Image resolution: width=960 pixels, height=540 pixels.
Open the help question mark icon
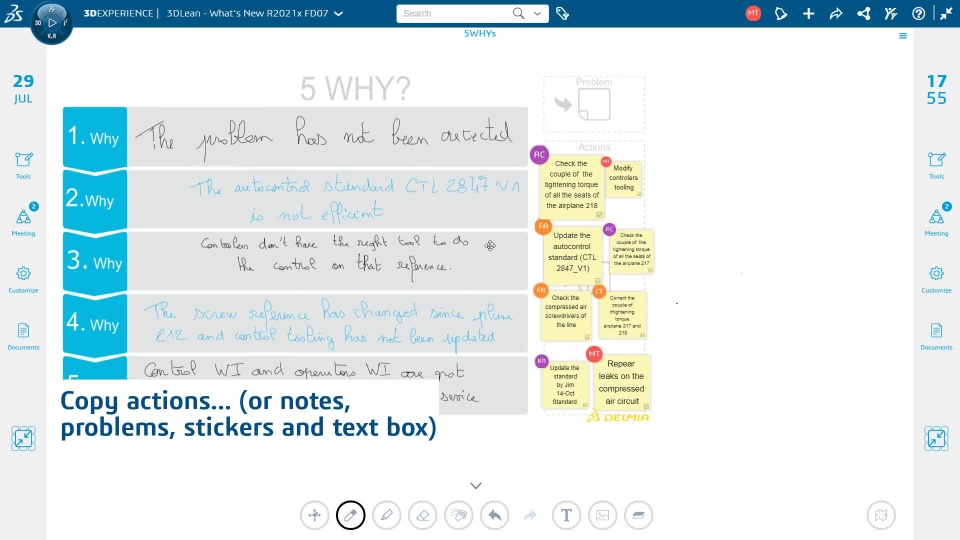[x=918, y=13]
